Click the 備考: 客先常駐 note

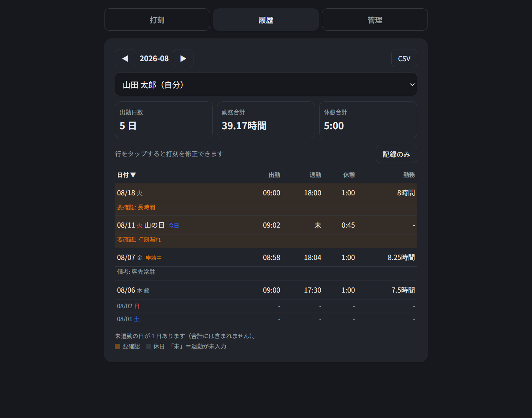[x=136, y=272]
